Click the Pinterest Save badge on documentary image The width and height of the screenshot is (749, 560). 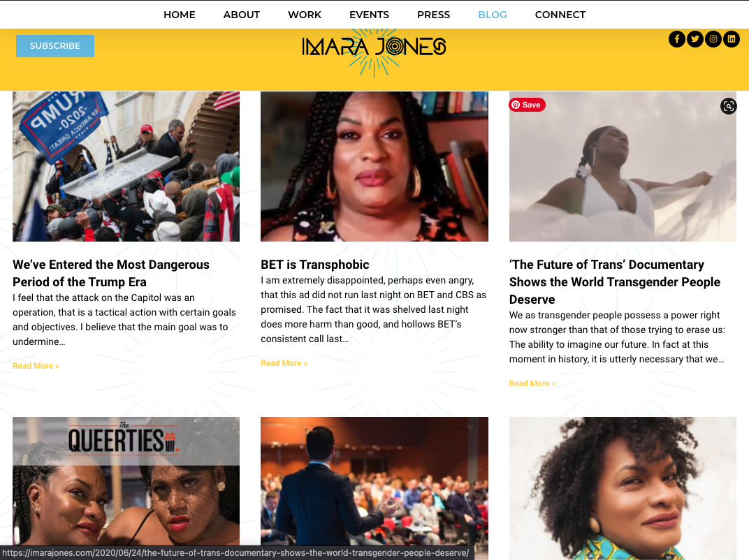pos(528,105)
